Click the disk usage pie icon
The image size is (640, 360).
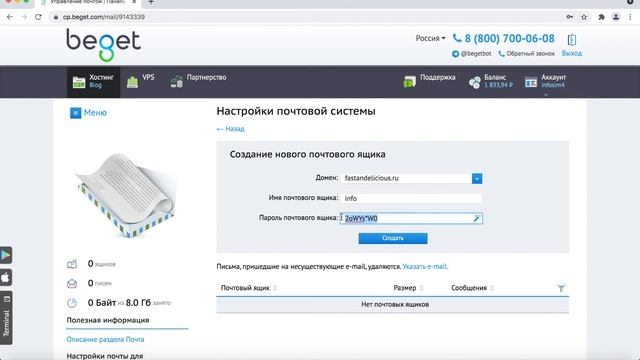(x=72, y=303)
